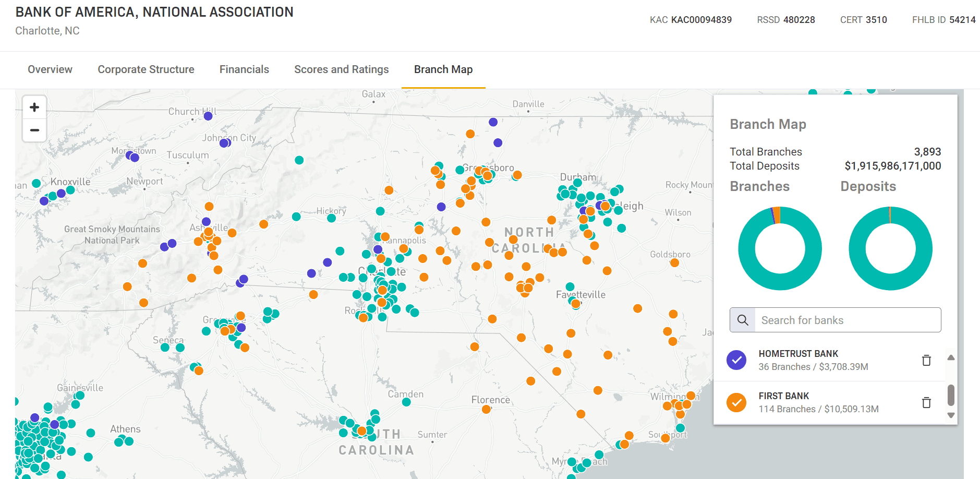Switch to the Financials tab
This screenshot has width=980, height=479.
point(244,69)
